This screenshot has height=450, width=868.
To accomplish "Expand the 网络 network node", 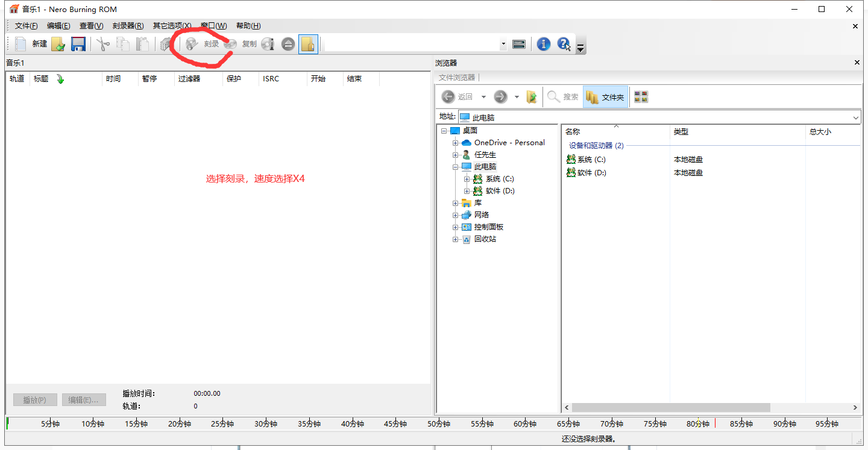I will [x=456, y=215].
